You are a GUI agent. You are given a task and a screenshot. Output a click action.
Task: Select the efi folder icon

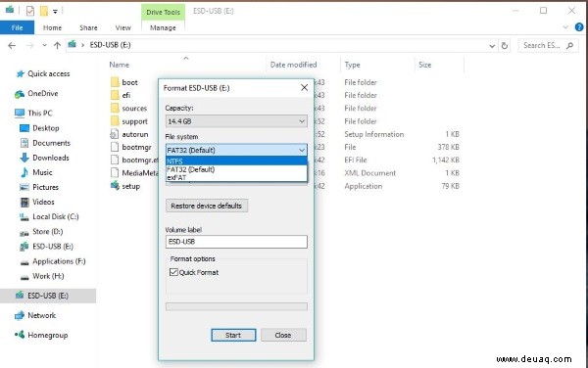click(115, 95)
